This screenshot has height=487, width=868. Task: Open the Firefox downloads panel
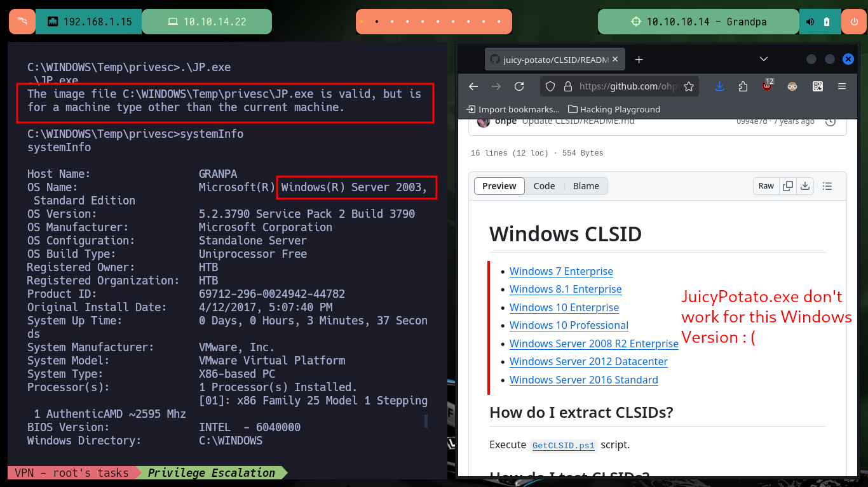pyautogui.click(x=719, y=86)
